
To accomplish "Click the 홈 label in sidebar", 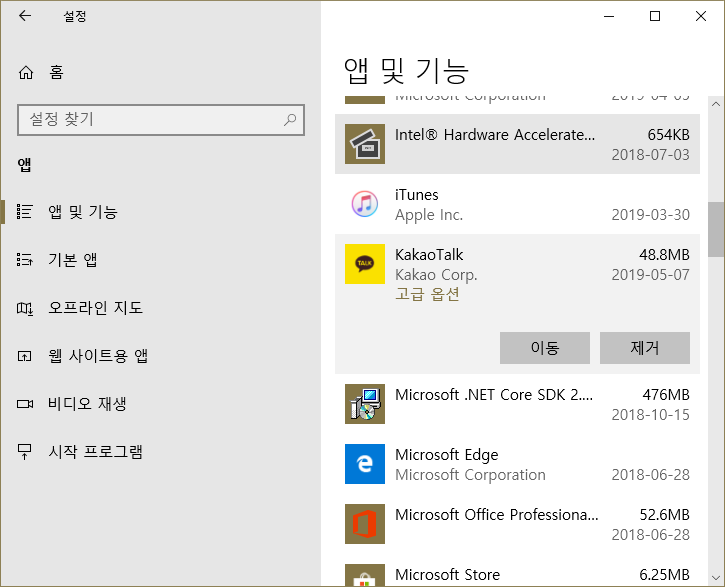I will [56, 72].
